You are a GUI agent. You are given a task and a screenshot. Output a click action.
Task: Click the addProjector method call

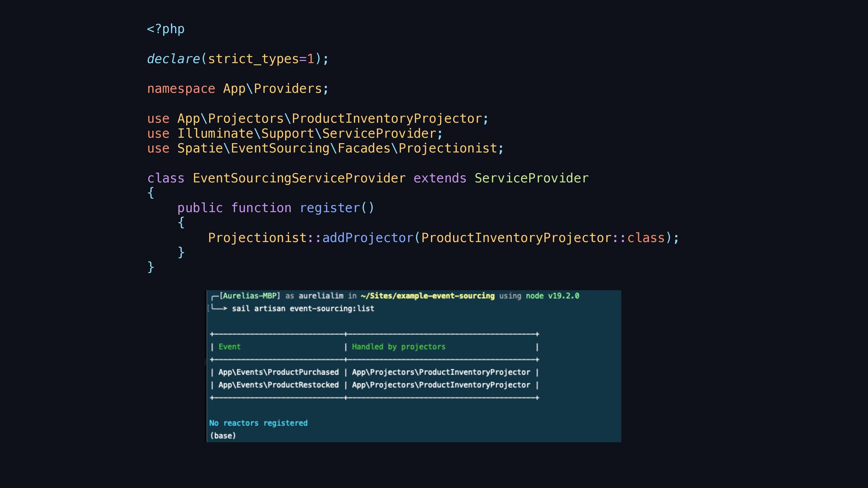[x=368, y=238]
